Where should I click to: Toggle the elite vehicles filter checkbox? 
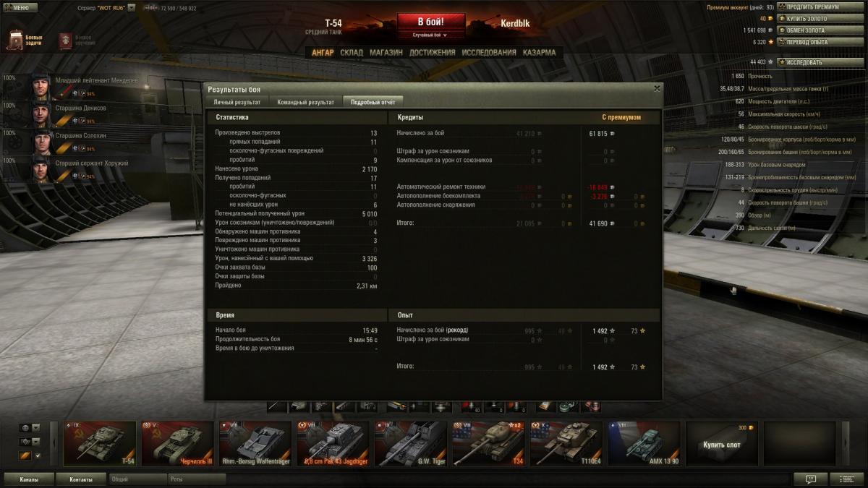point(38,455)
